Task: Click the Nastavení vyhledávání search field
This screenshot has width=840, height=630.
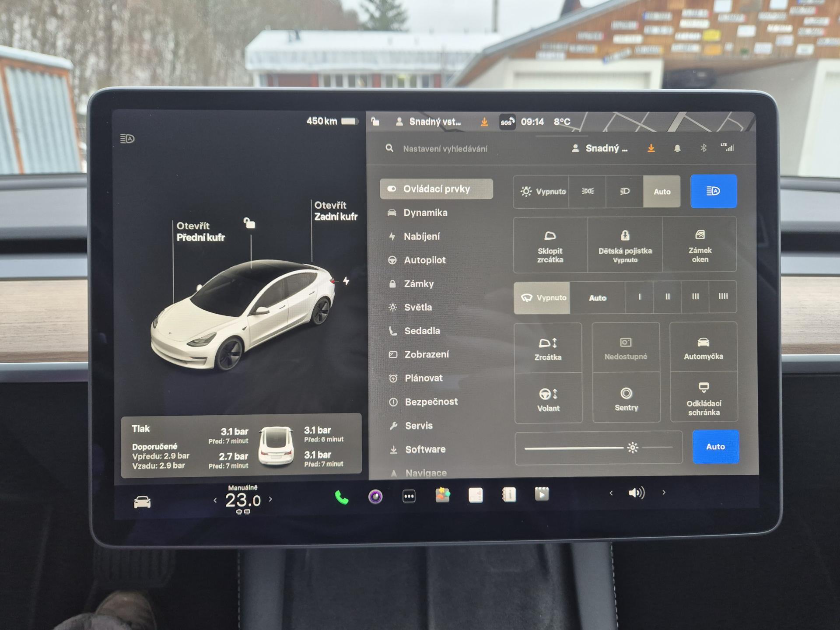Action: coord(444,149)
